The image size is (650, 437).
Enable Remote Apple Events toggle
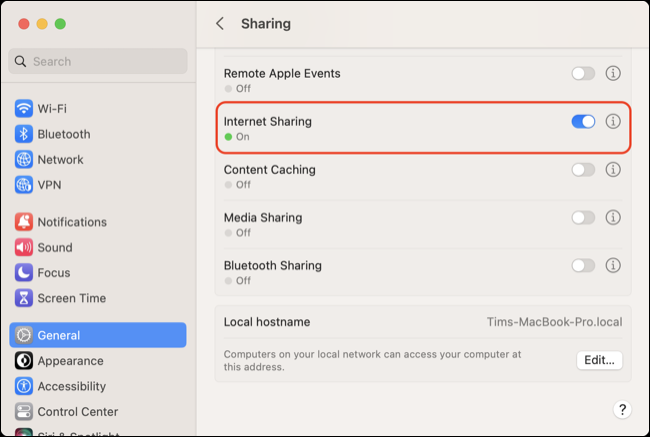(583, 74)
